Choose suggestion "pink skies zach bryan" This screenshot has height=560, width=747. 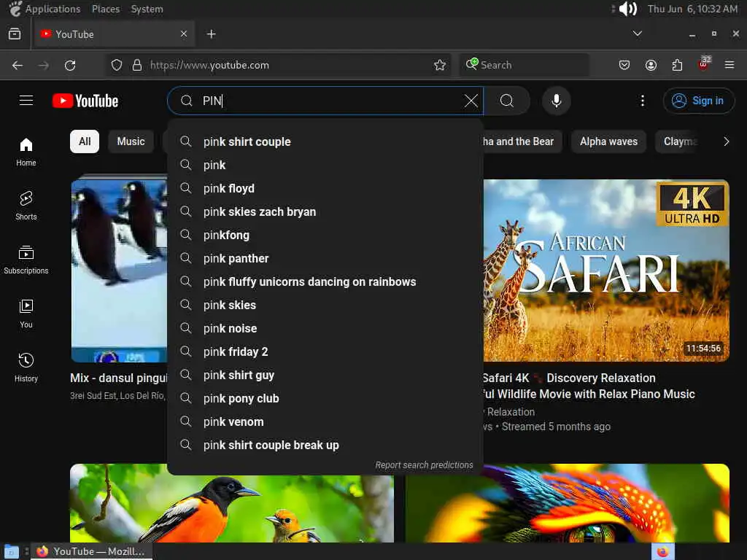pyautogui.click(x=325, y=211)
